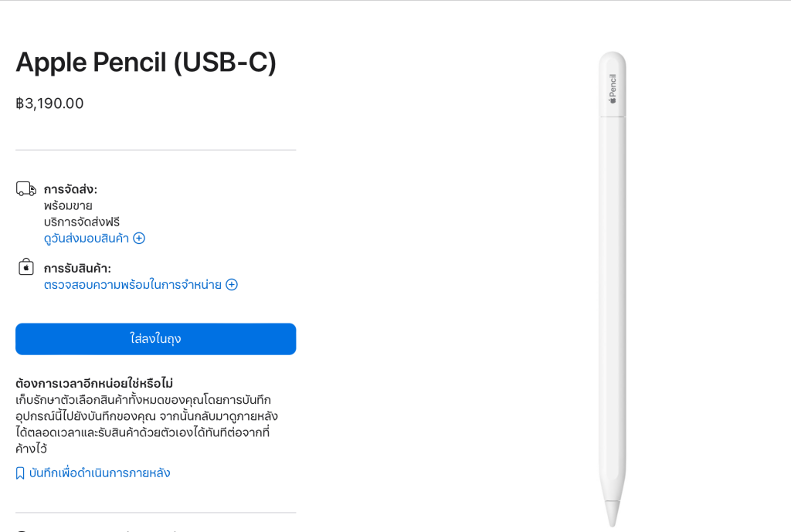791x532 pixels.
Task: Click the Apple Pencil logo on the product
Action: click(613, 88)
